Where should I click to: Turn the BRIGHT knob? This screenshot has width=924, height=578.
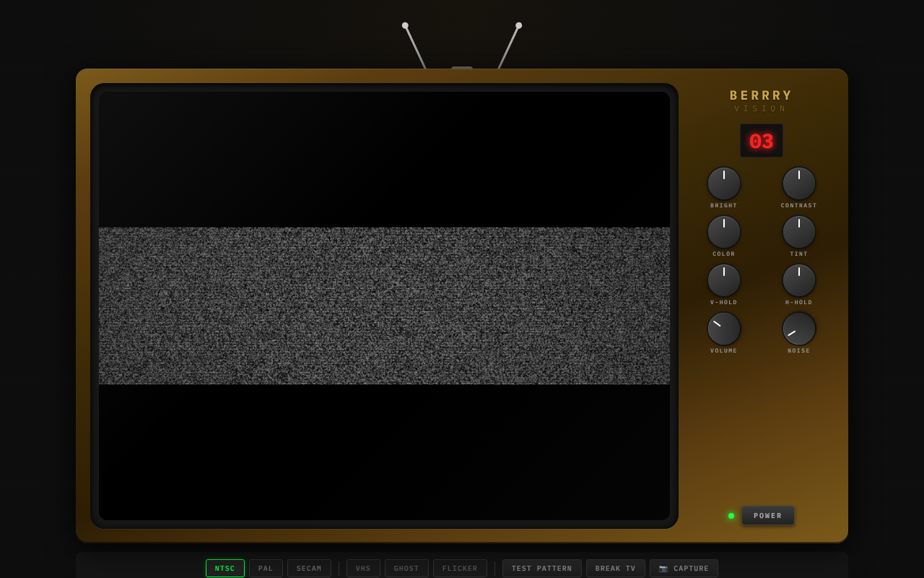723,183
